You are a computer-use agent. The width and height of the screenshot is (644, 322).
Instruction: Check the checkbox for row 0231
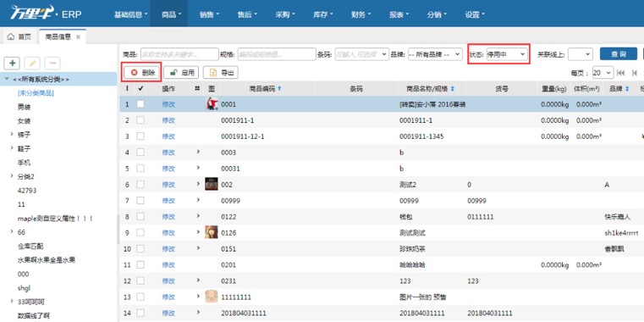[x=140, y=280]
